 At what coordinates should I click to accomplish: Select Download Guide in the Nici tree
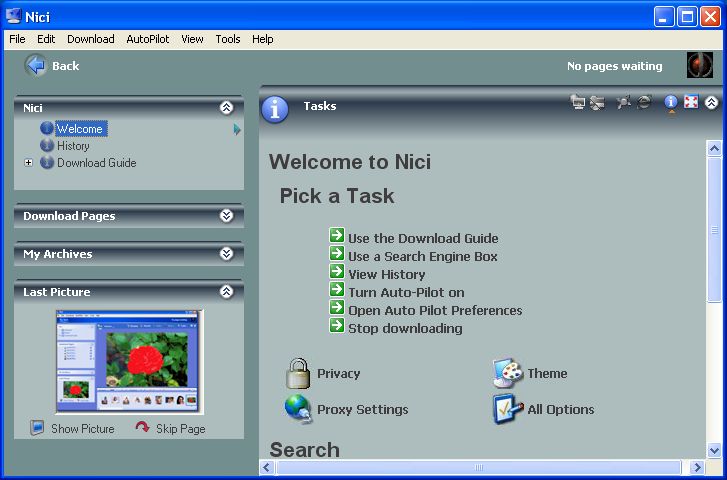tap(96, 163)
